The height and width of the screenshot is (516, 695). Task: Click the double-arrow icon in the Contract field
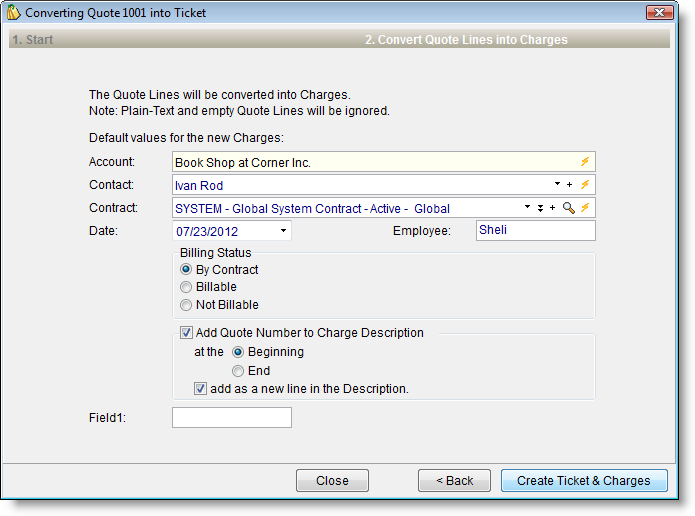[540, 208]
